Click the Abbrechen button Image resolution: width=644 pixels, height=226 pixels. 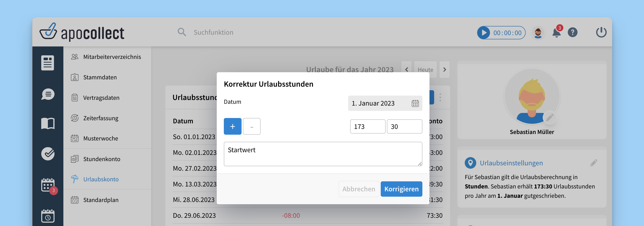(x=359, y=189)
